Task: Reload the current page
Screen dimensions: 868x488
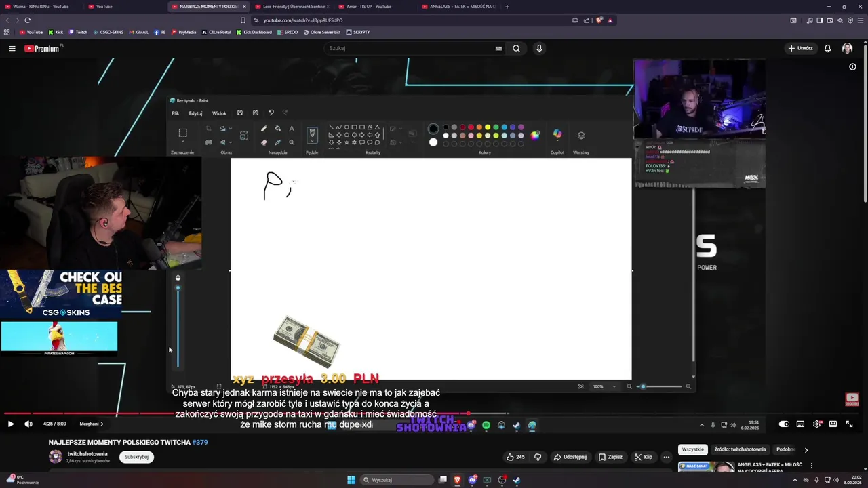Action: [28, 20]
